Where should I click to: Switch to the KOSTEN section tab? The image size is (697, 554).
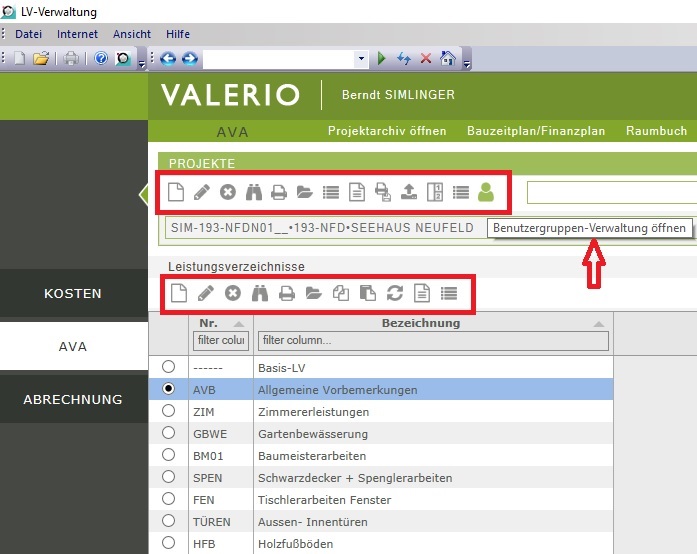click(73, 294)
